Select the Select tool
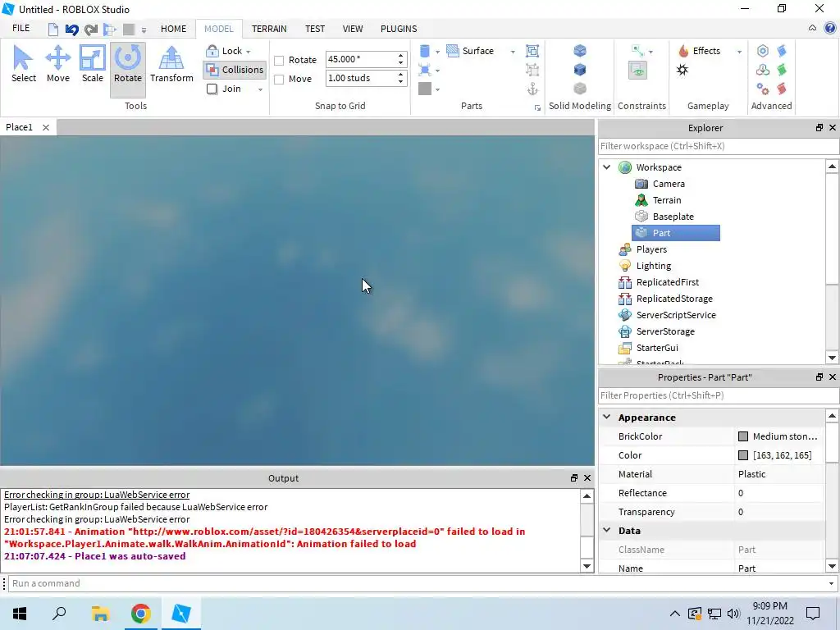This screenshot has width=840, height=630. point(23,64)
